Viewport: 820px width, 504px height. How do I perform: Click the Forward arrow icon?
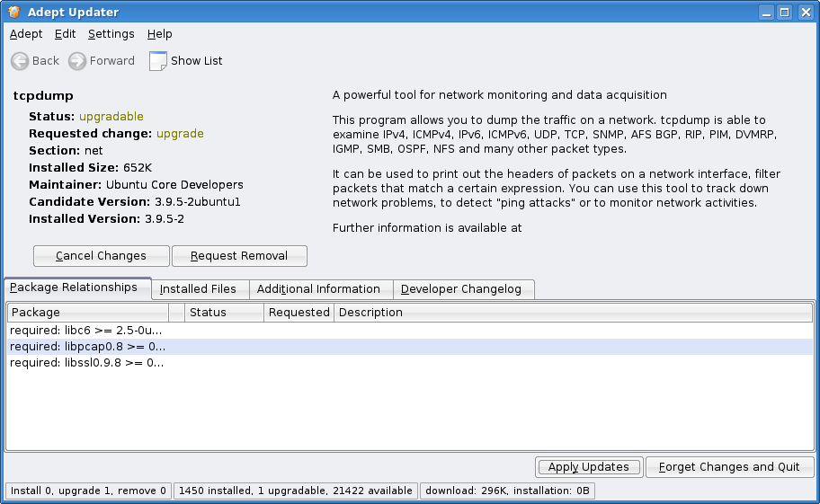[77, 61]
